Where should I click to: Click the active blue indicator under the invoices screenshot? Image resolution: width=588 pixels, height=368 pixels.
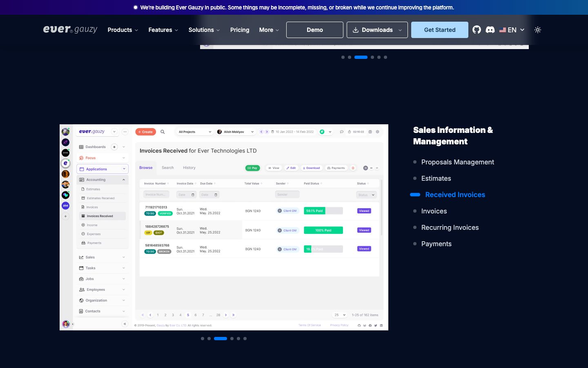(x=220, y=339)
